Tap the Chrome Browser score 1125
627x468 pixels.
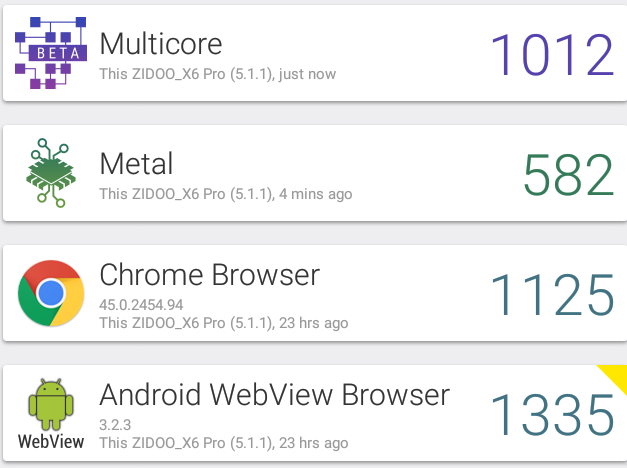pos(552,295)
